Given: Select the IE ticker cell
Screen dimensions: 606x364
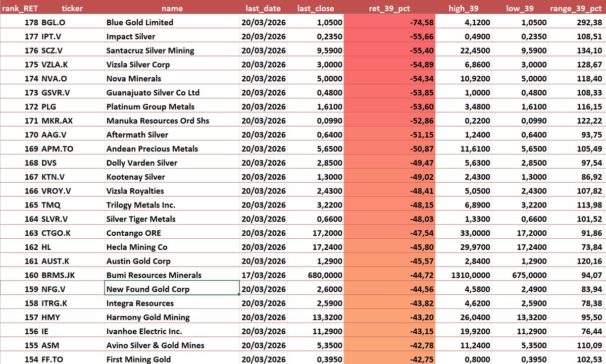Looking at the screenshot, I should (72, 332).
